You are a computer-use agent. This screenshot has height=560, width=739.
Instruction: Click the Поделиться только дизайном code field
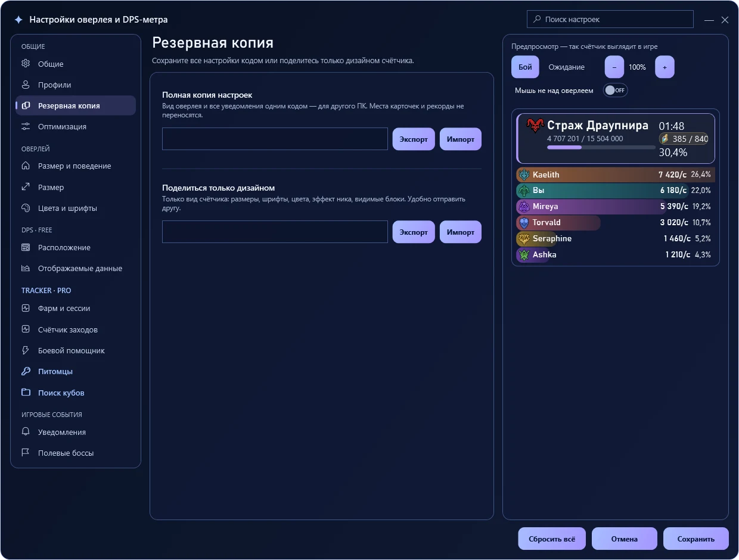(x=275, y=232)
